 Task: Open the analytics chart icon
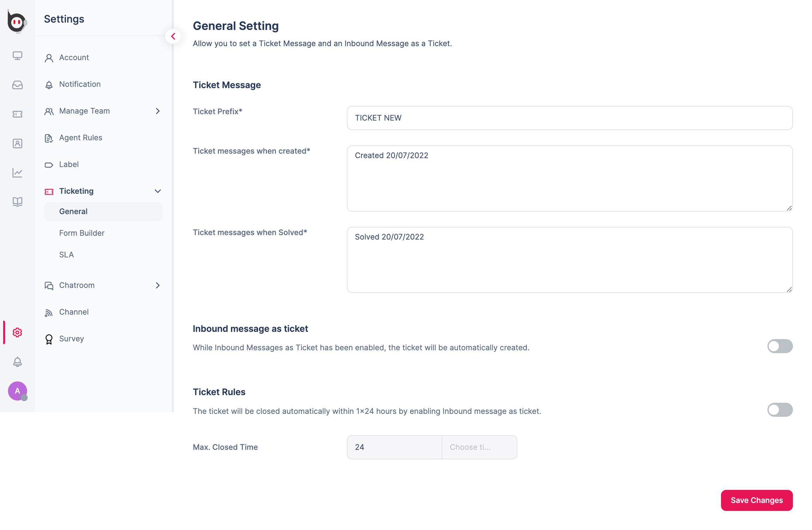pyautogui.click(x=17, y=173)
